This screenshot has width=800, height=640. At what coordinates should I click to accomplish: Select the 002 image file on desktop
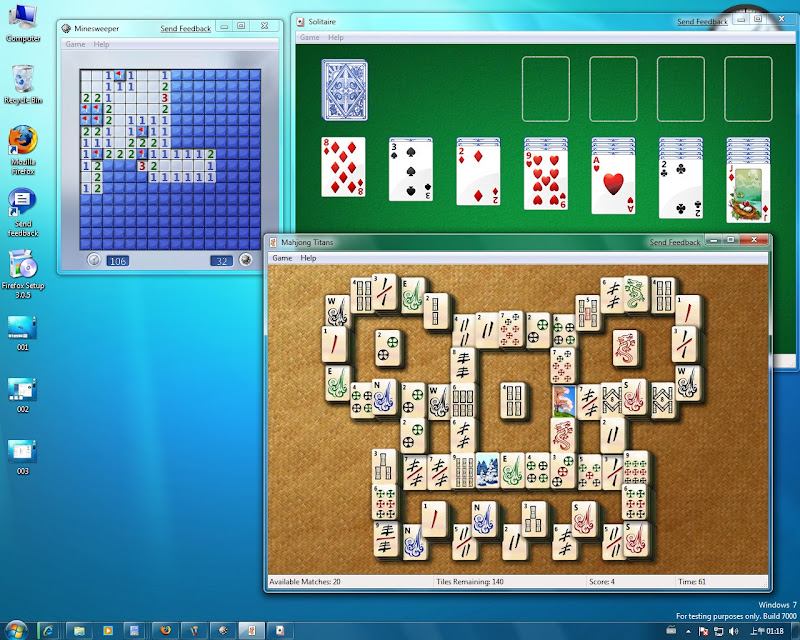pos(22,396)
